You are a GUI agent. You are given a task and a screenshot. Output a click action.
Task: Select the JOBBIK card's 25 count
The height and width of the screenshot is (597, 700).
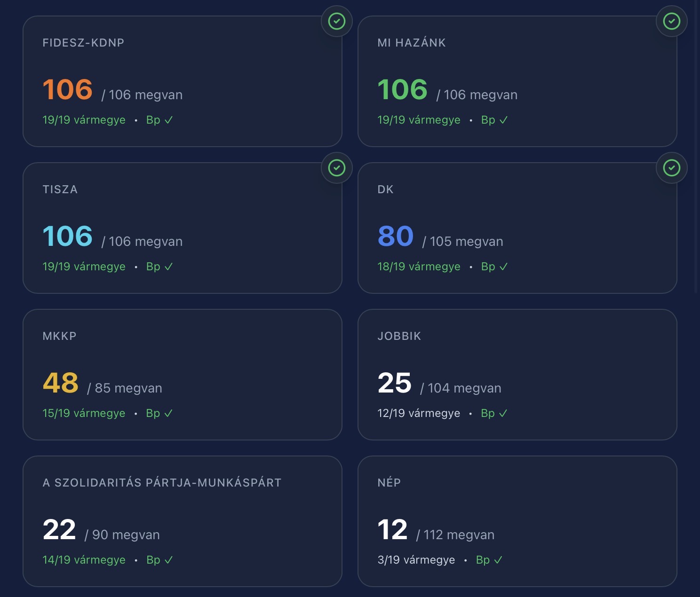(x=394, y=383)
